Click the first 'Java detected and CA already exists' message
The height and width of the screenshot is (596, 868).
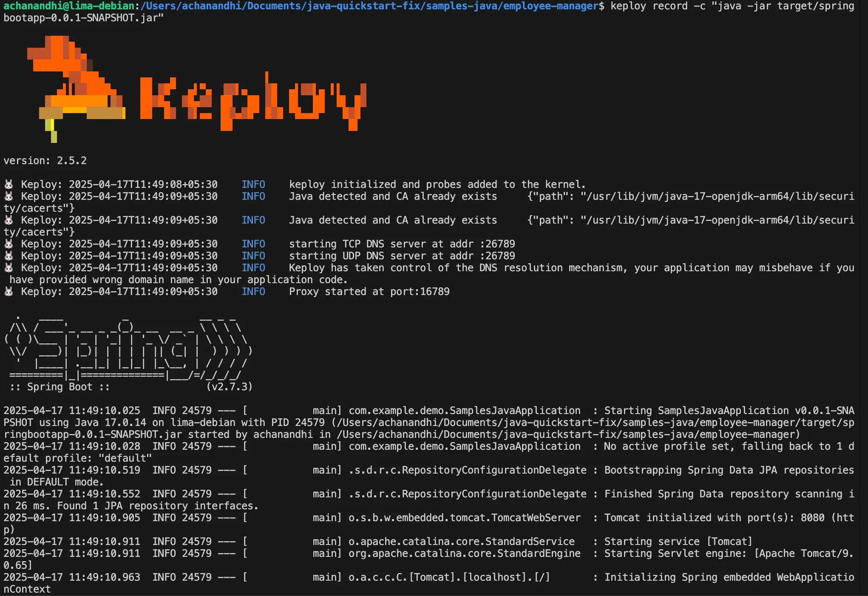(x=393, y=196)
